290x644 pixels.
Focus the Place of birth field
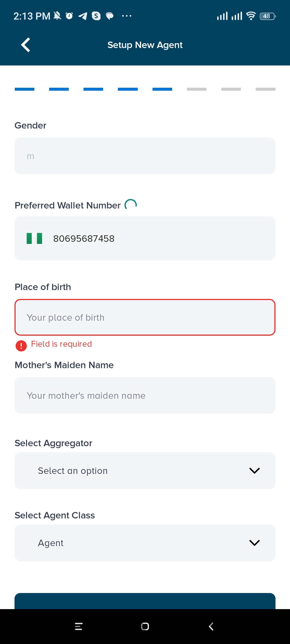[x=145, y=317]
